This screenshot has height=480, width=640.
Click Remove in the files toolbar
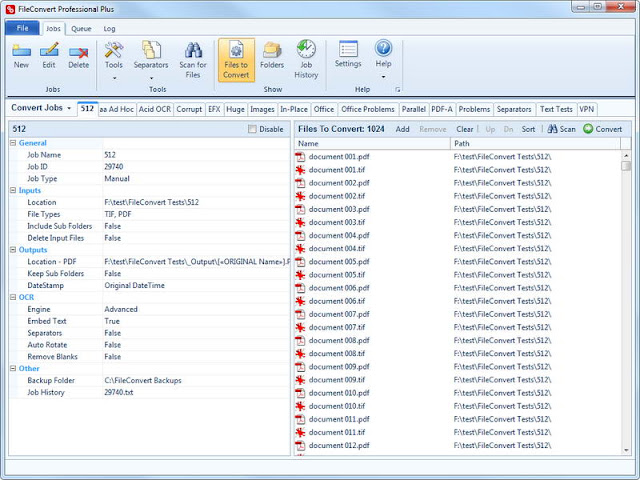pos(433,129)
